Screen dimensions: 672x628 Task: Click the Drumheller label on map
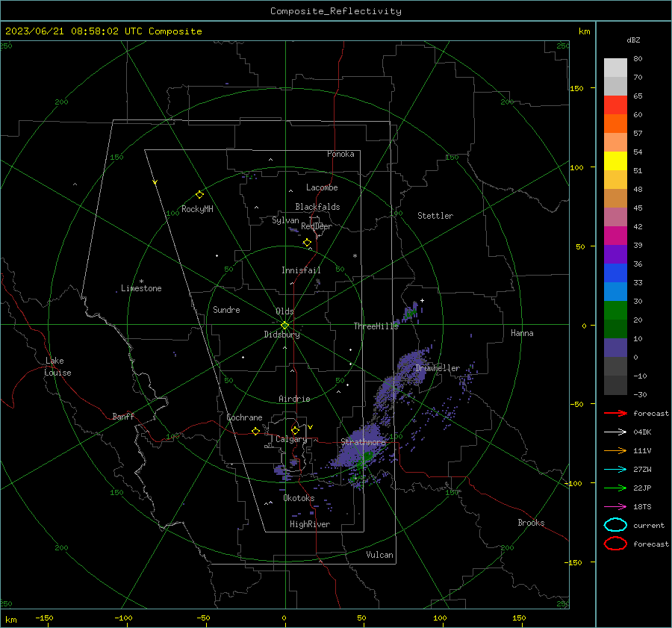[x=438, y=368]
